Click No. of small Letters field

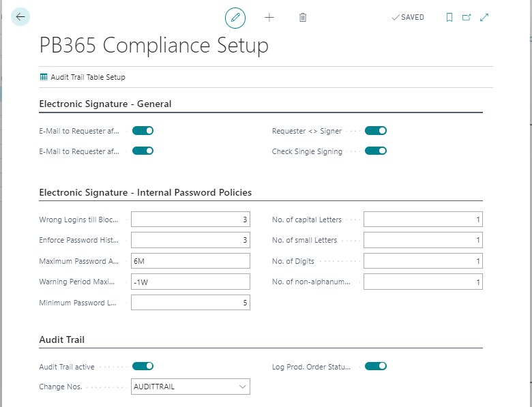423,240
